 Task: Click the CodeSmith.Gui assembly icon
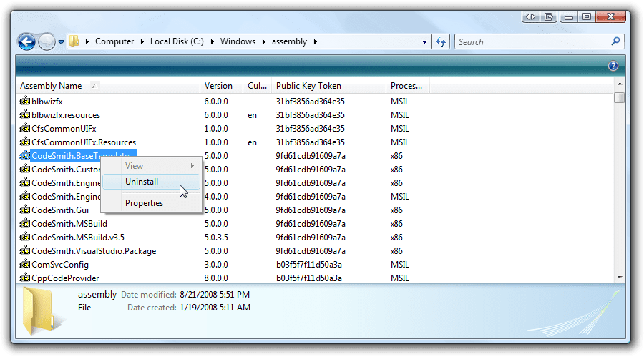tap(24, 210)
